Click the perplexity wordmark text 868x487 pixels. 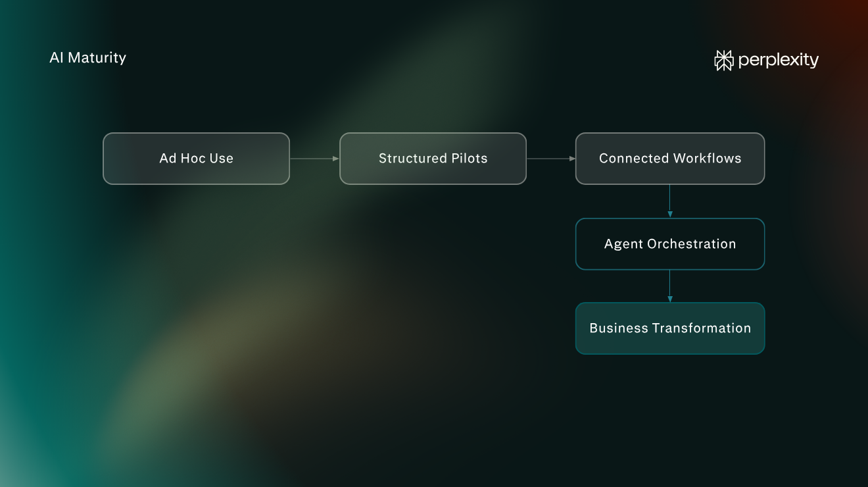[x=779, y=61]
